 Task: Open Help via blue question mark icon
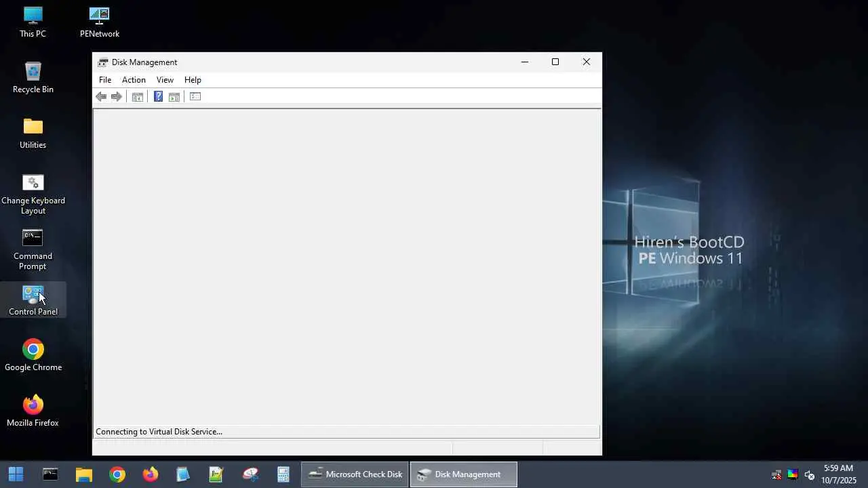click(158, 97)
